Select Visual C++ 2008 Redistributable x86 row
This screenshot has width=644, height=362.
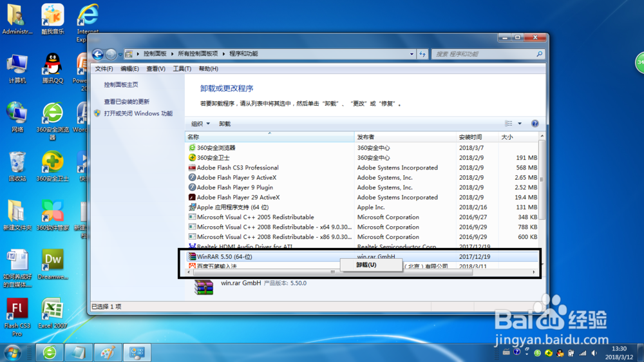pos(362,236)
